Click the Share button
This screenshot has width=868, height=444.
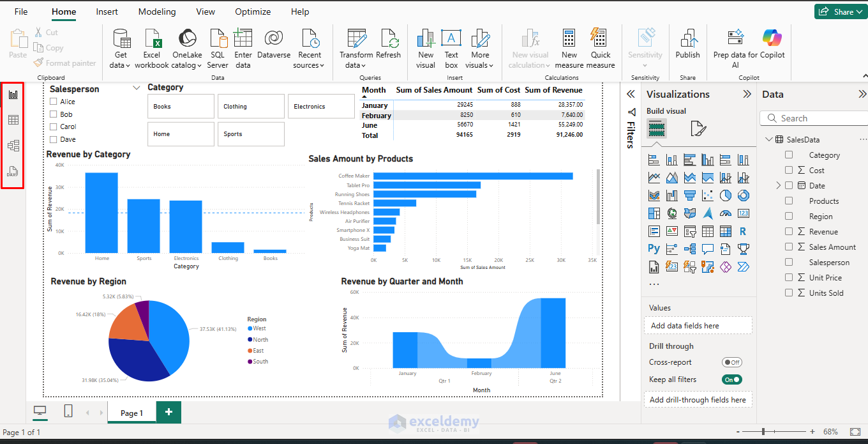841,11
